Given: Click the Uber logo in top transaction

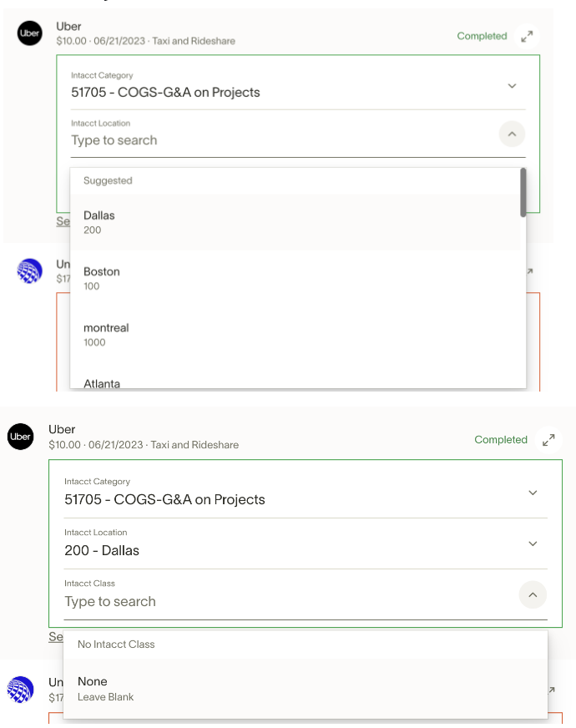Looking at the screenshot, I should (30, 33).
